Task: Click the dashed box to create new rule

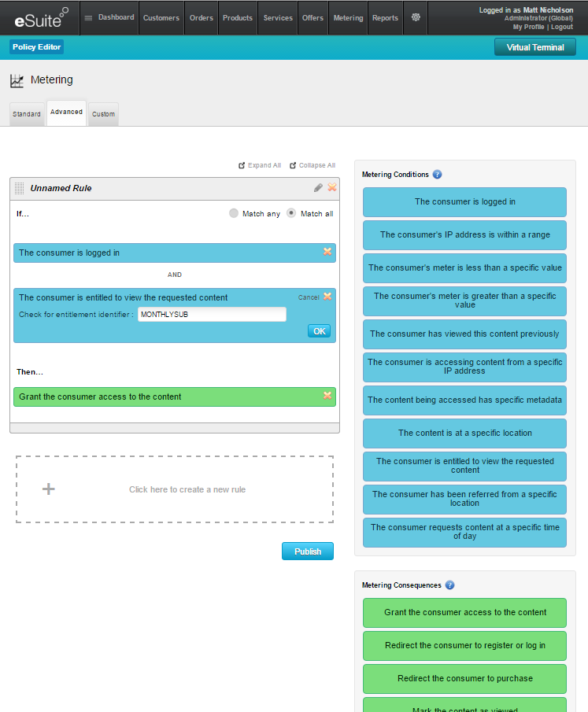Action: [175, 489]
